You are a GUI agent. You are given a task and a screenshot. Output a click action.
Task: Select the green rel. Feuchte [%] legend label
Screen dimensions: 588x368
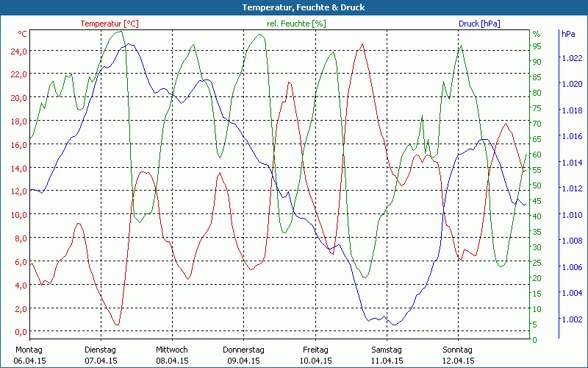pyautogui.click(x=295, y=24)
